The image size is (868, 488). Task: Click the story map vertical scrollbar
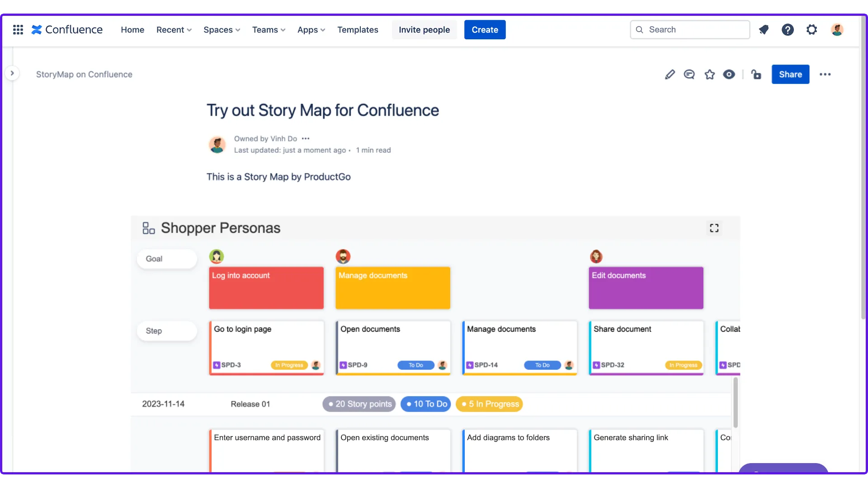tap(736, 402)
